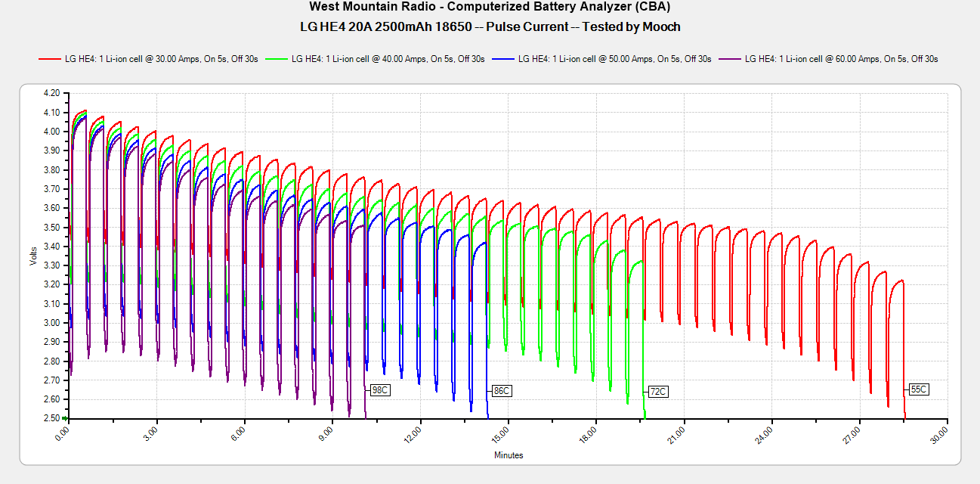Viewport: 980px width, 484px height.
Task: Click the West Mountain Radio chart title
Action: tap(490, 7)
